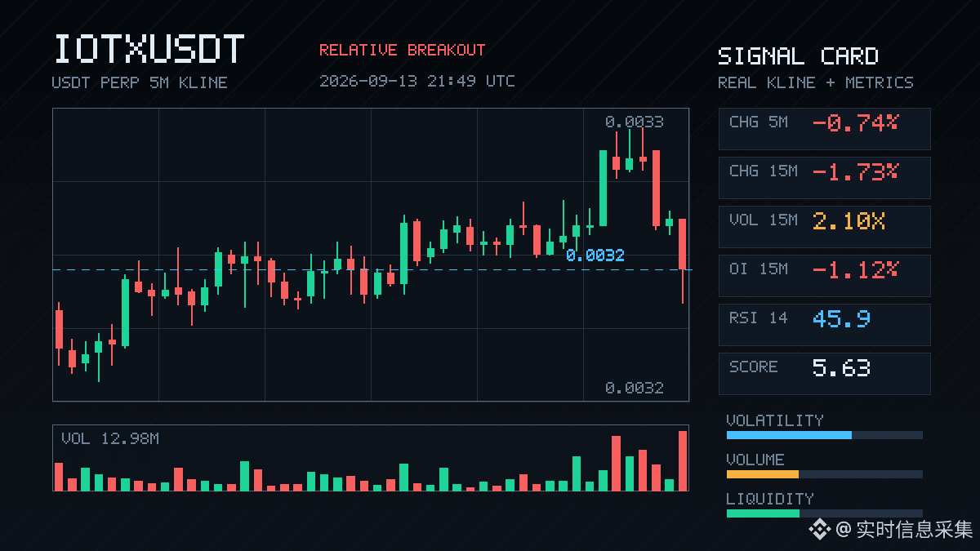Select the VOL 15M 2.10X card
This screenshot has height=551, width=980.
[824, 227]
